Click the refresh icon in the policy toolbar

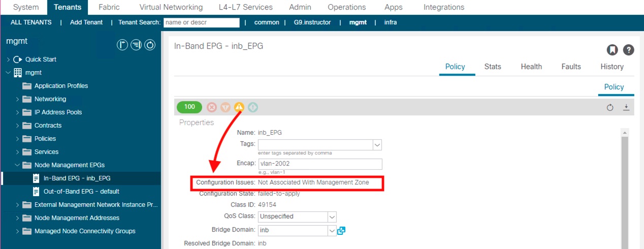[610, 107]
